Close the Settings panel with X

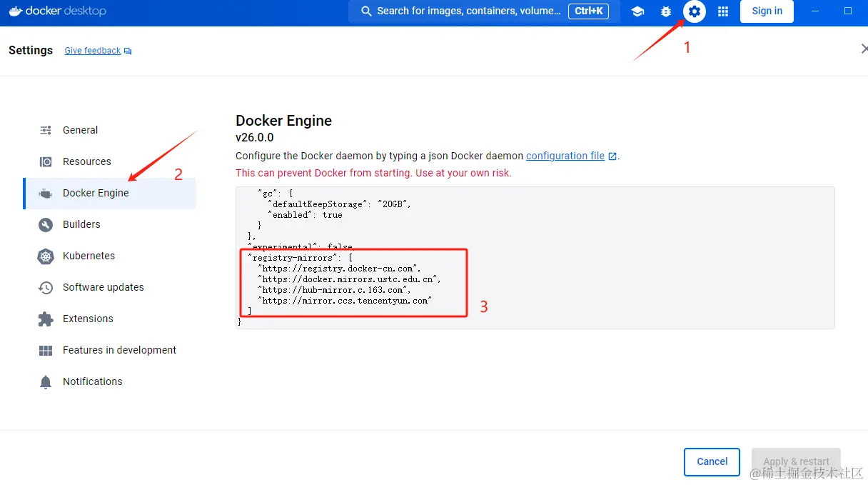864,49
